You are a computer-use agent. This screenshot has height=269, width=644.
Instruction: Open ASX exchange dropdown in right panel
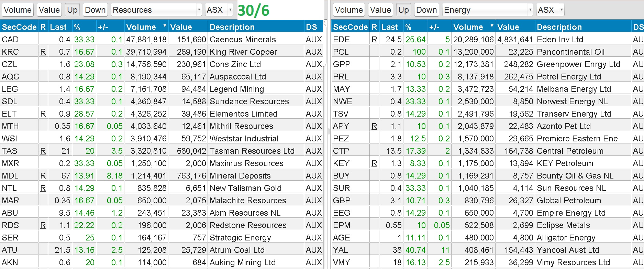550,10
